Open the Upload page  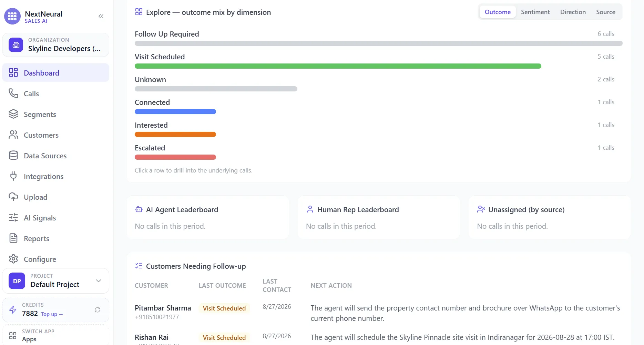(x=55, y=197)
